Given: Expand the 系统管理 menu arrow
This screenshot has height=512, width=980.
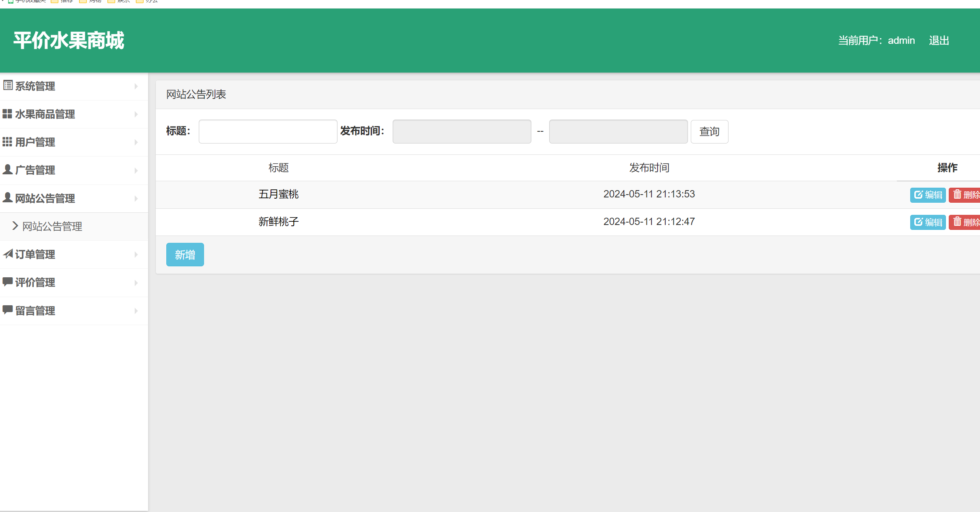Looking at the screenshot, I should (x=136, y=86).
